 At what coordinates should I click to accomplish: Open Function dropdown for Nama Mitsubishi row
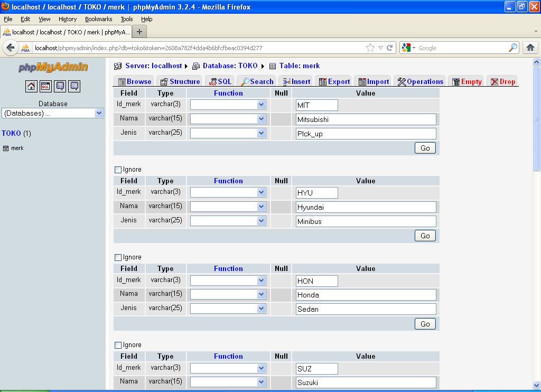[x=228, y=119]
